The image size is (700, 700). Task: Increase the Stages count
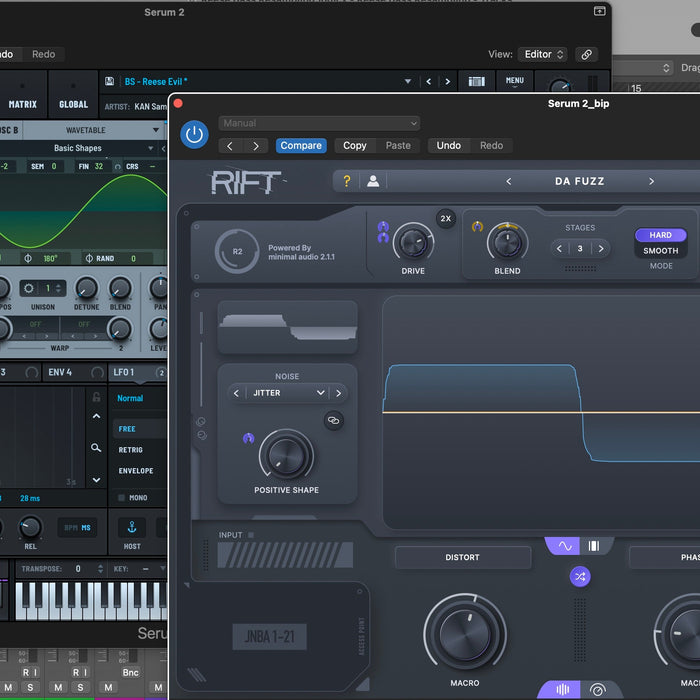tap(601, 249)
